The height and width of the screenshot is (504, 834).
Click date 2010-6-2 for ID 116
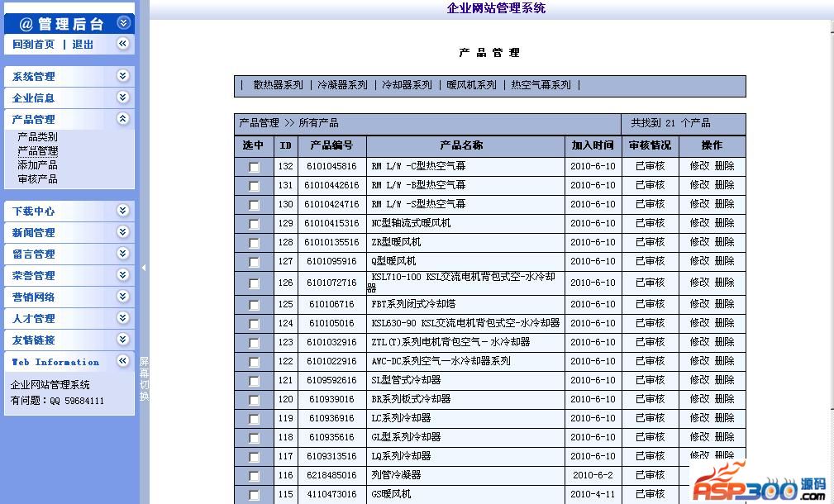point(593,475)
